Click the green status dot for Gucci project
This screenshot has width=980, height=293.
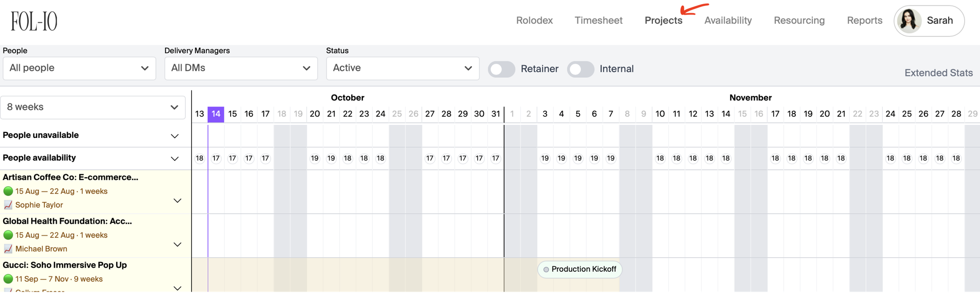click(x=8, y=279)
